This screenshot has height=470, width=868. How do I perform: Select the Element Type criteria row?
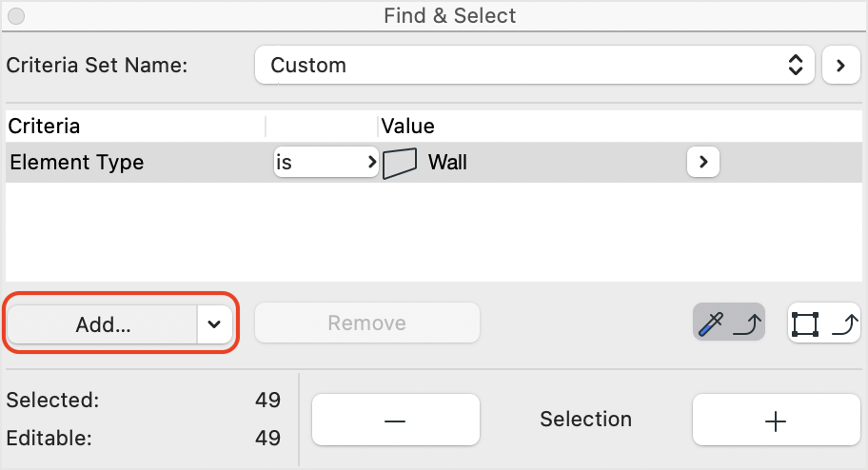(x=433, y=162)
